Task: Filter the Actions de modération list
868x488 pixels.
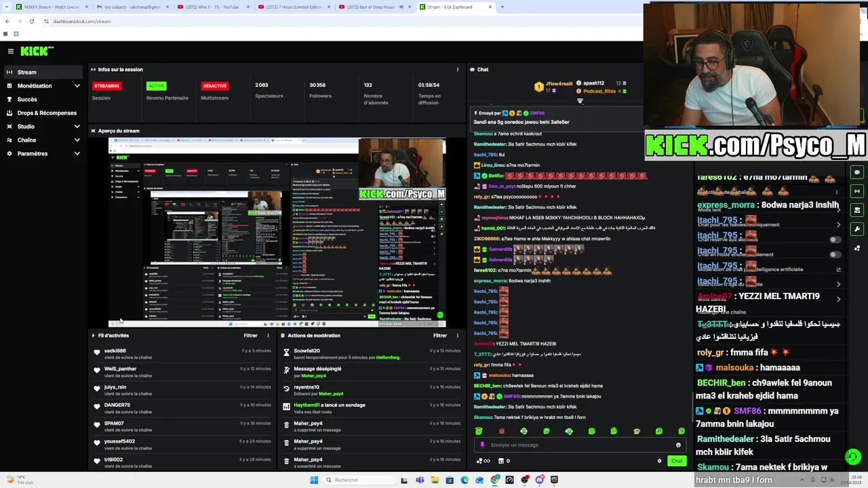Action: pyautogui.click(x=440, y=335)
